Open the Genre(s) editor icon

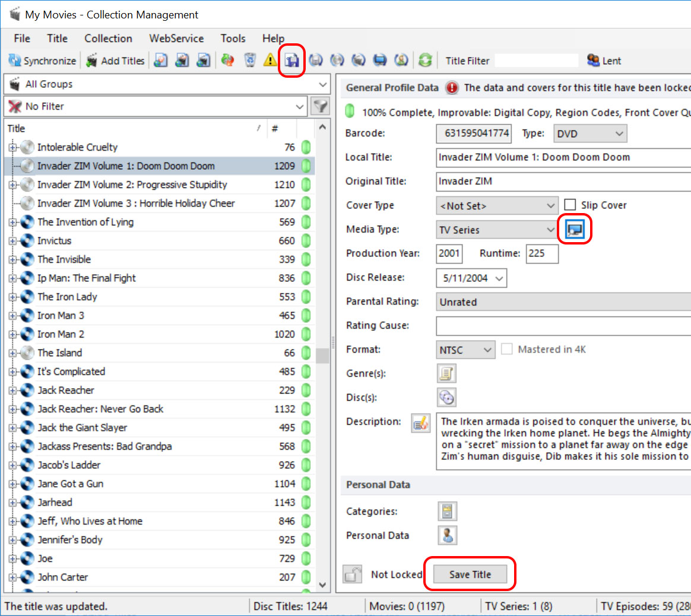(x=446, y=374)
